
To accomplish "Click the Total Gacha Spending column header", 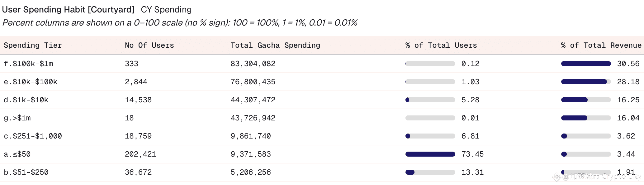I will [275, 46].
